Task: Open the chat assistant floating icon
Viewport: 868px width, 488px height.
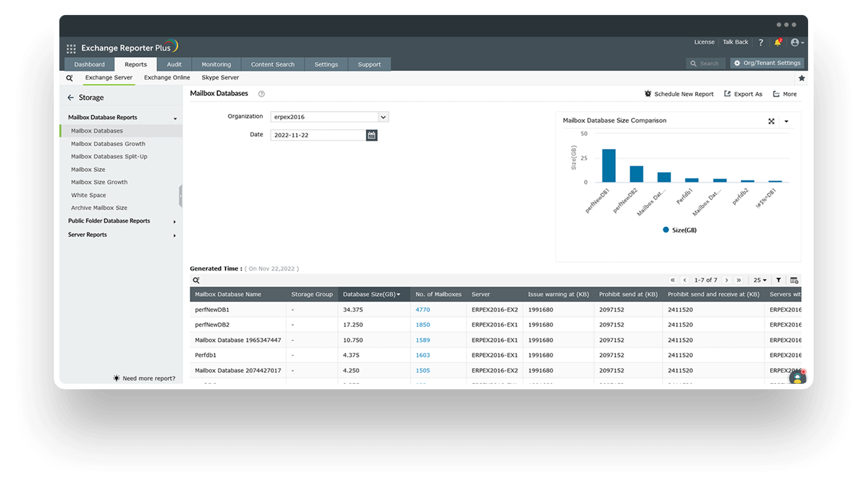Action: (797, 377)
